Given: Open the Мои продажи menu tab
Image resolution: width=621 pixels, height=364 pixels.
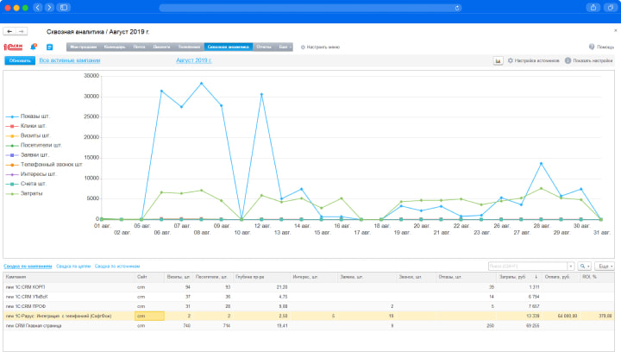Looking at the screenshot, I should (83, 47).
